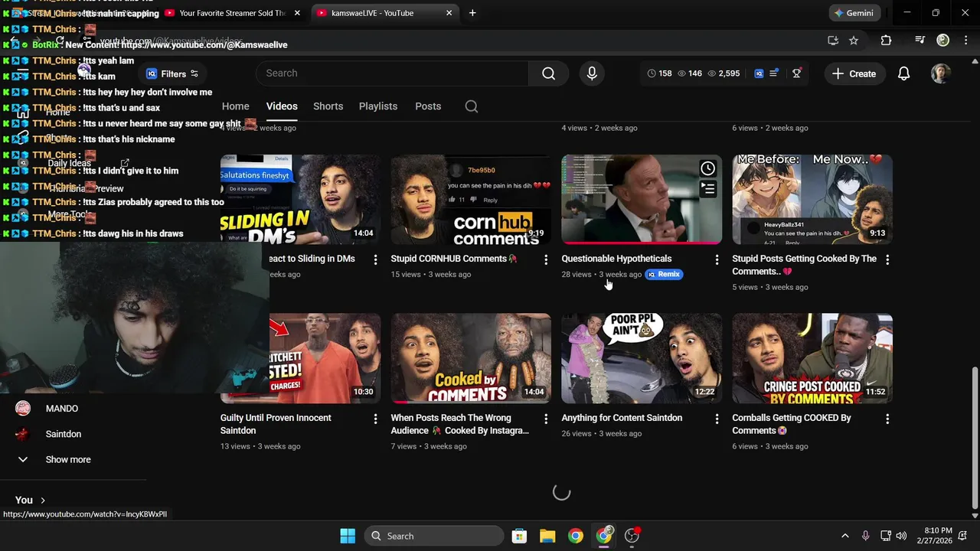This screenshot has height=551, width=980.
Task: Click the Gemini button in Chrome
Action: click(x=854, y=13)
